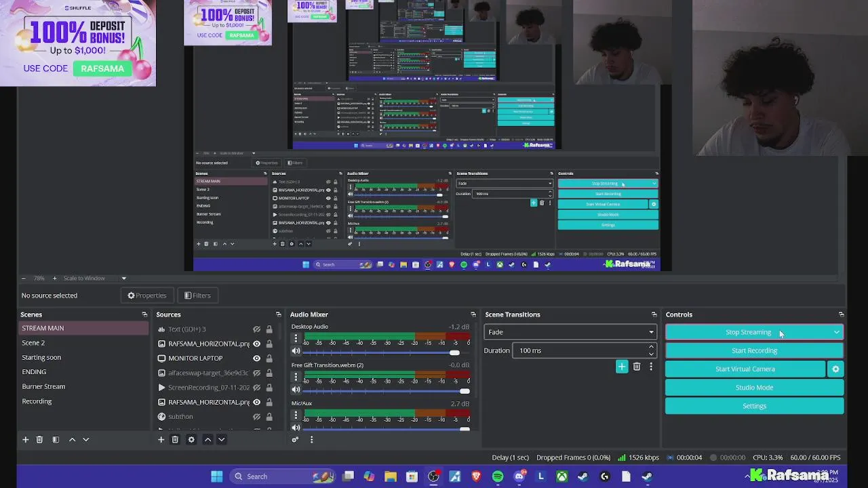Open Desktop Audio options three-dot menu

296,338
